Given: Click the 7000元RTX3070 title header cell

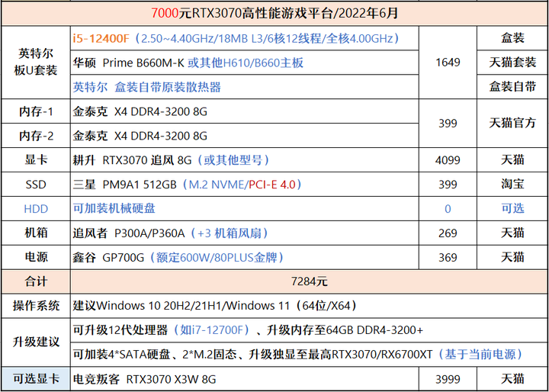Looking at the screenshot, I should click(x=274, y=13).
